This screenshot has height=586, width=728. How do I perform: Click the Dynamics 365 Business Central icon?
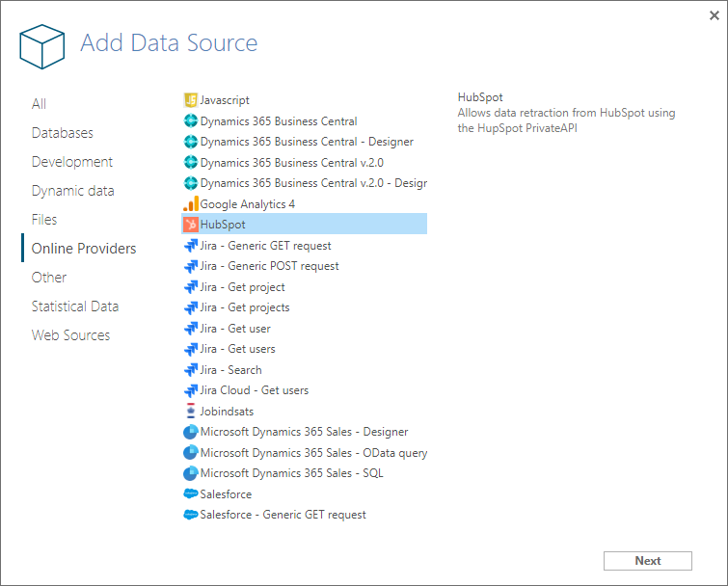point(190,121)
